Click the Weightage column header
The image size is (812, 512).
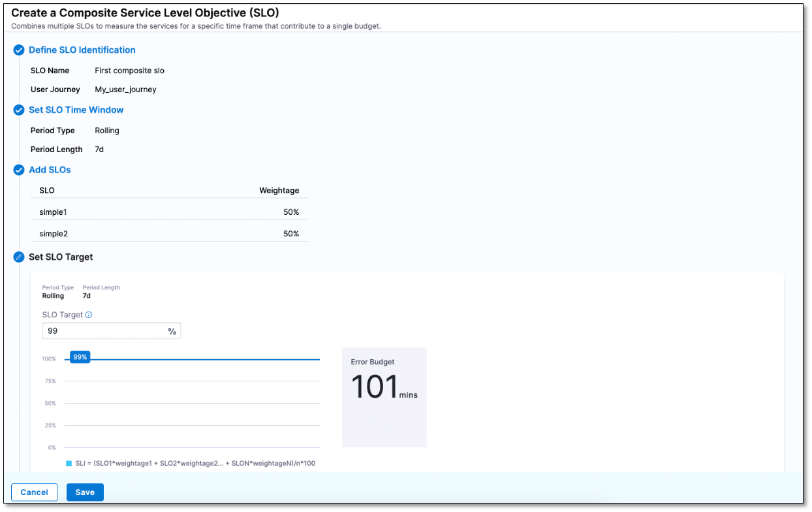pos(279,191)
